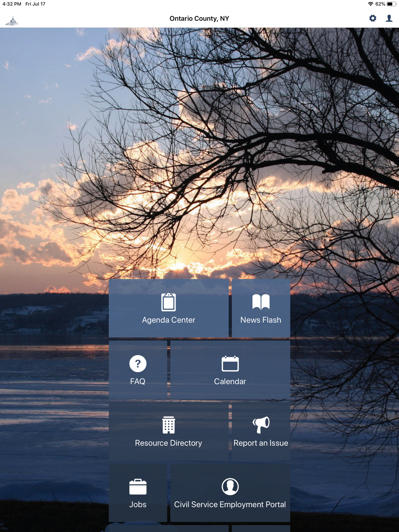The width and height of the screenshot is (399, 532).
Task: Open the Resource Directory building icon
Action: click(x=168, y=425)
